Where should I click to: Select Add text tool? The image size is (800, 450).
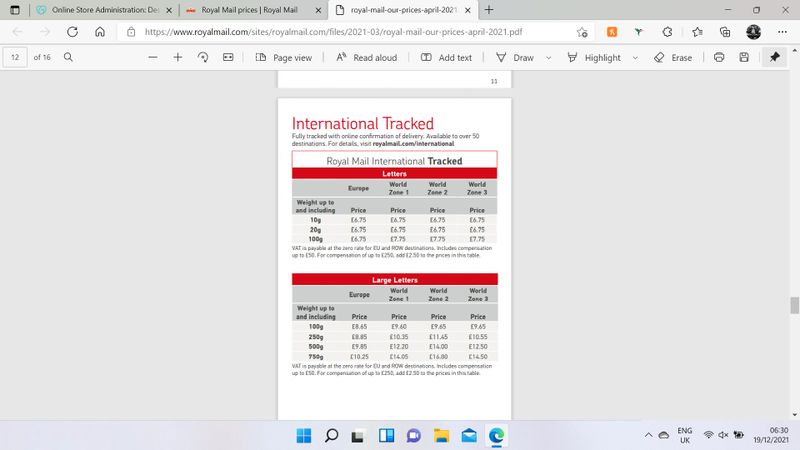click(x=446, y=58)
